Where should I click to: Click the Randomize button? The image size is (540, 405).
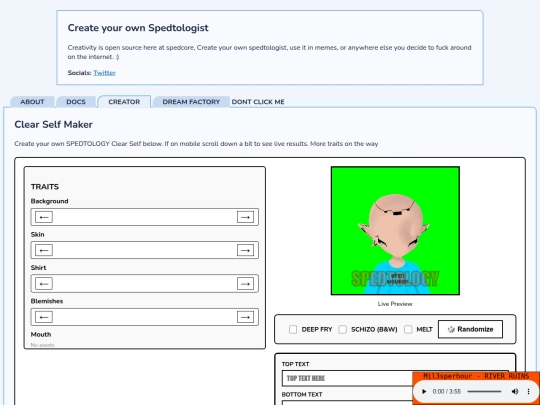[470, 329]
